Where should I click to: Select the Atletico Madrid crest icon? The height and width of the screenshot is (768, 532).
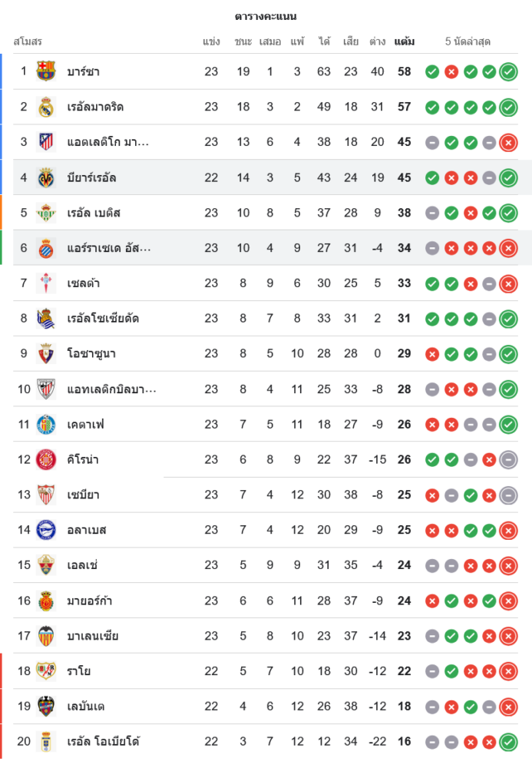pyautogui.click(x=46, y=142)
